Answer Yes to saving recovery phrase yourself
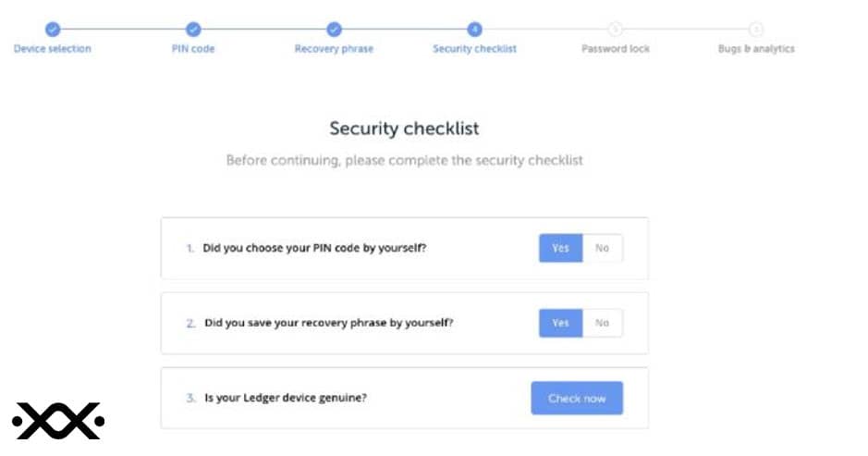Viewport: 868px width, 456px height. click(x=561, y=323)
